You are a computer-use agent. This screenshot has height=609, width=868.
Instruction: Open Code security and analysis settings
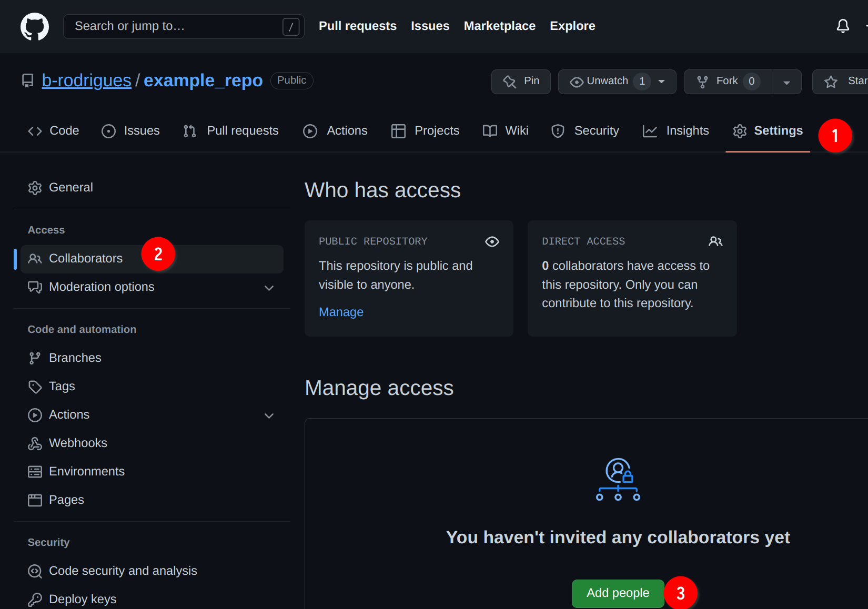152,571
